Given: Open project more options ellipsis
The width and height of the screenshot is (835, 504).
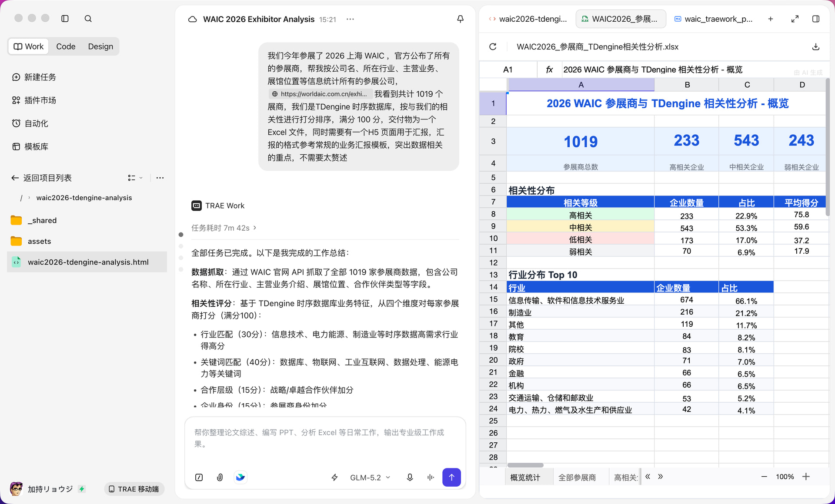Looking at the screenshot, I should pyautogui.click(x=160, y=178).
